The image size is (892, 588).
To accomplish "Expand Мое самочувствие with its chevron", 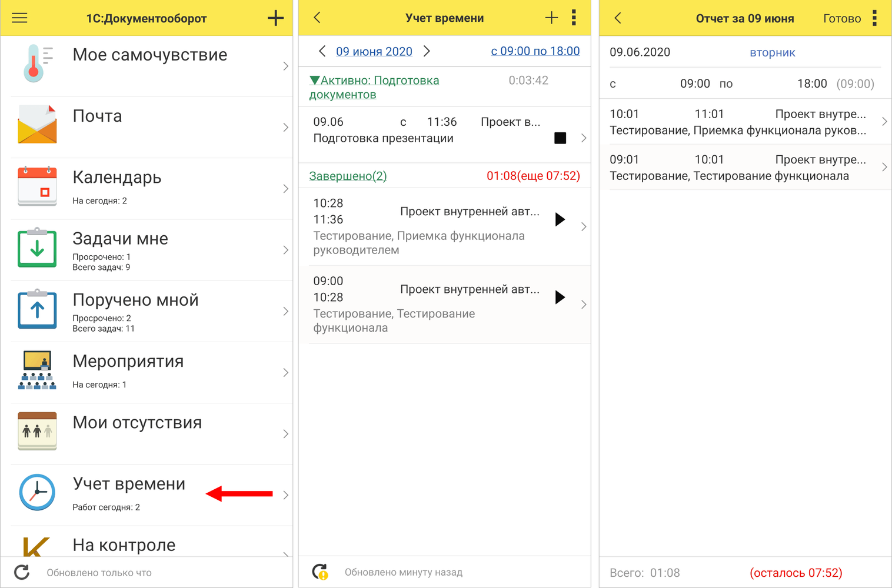I will tap(285, 66).
